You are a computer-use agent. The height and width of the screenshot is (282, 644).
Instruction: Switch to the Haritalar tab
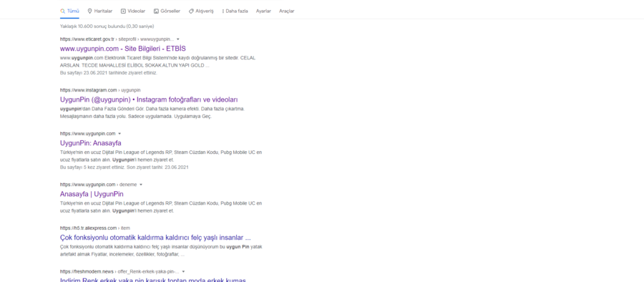point(99,11)
